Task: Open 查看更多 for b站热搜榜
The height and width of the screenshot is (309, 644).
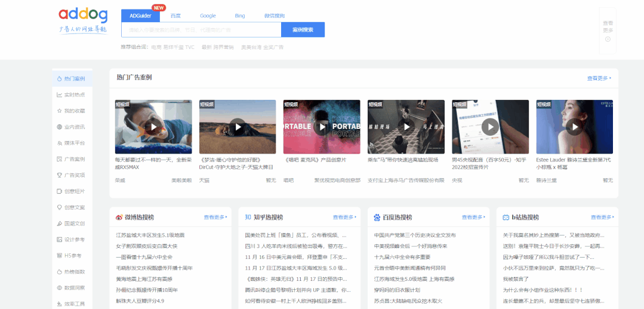Action: pyautogui.click(x=602, y=217)
